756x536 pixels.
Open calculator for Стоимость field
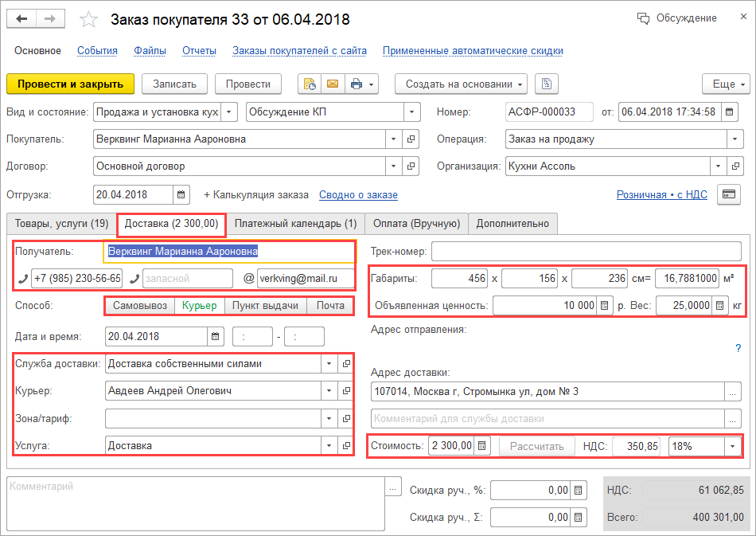click(481, 446)
